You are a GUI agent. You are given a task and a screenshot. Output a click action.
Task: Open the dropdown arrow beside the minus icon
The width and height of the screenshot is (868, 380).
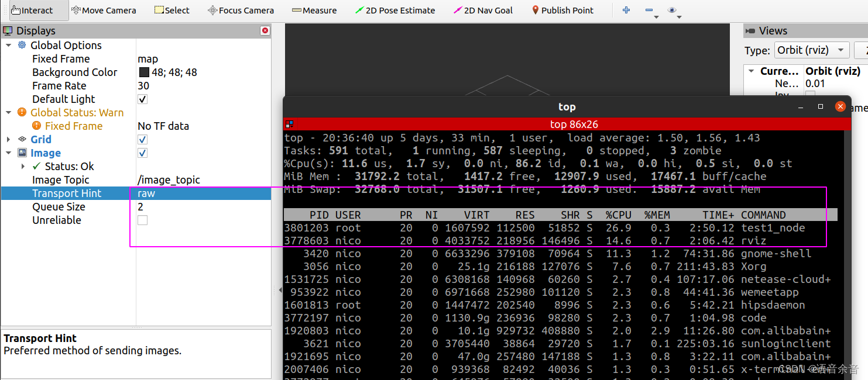click(x=657, y=17)
